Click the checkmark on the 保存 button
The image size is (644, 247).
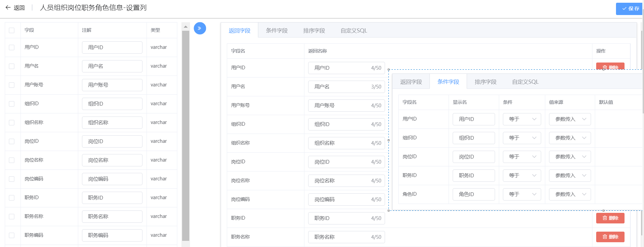point(624,9)
